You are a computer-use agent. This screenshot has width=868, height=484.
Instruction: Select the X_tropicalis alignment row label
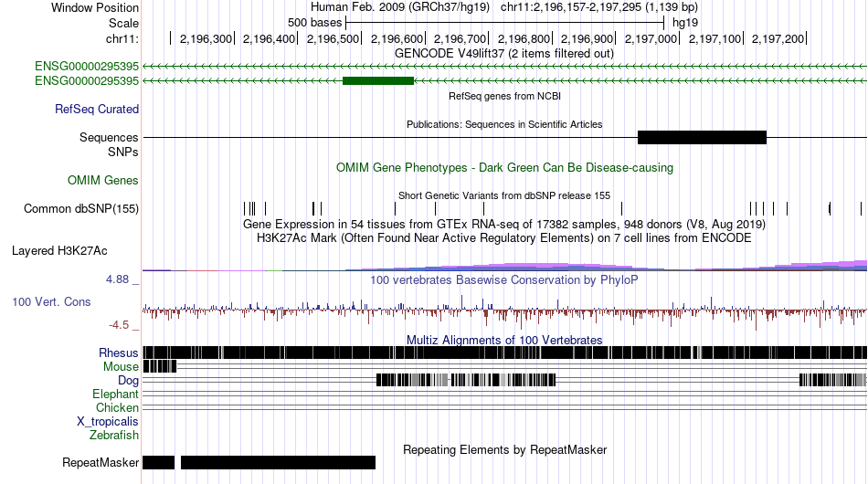click(x=108, y=422)
